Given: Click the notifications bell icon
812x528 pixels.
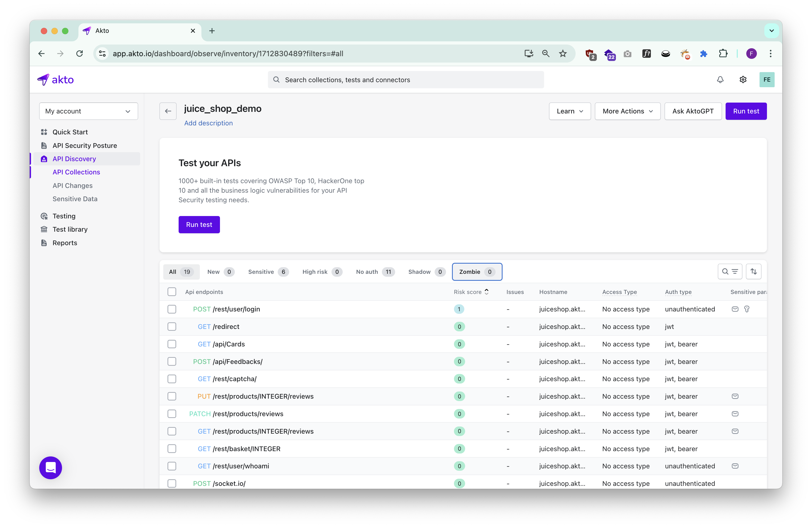Looking at the screenshot, I should pos(720,80).
